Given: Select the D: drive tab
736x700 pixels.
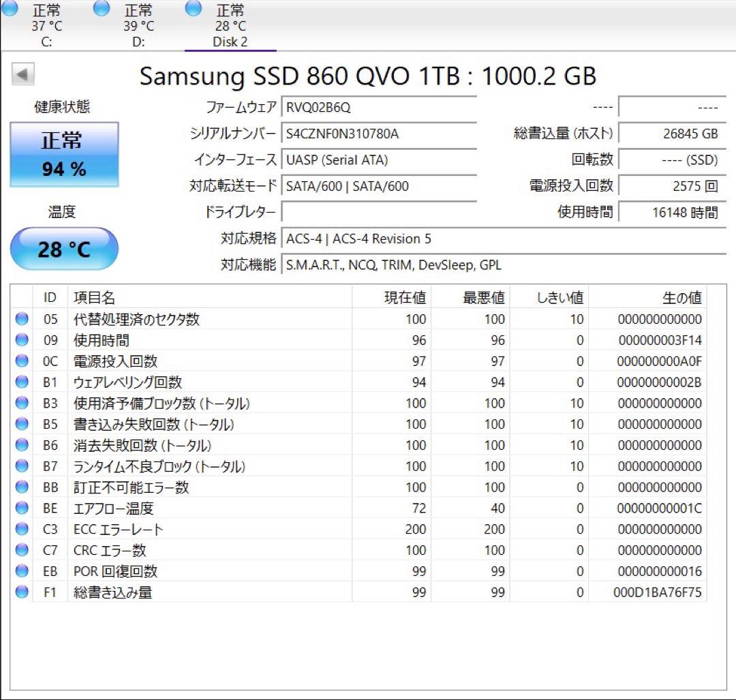Looking at the screenshot, I should (138, 25).
